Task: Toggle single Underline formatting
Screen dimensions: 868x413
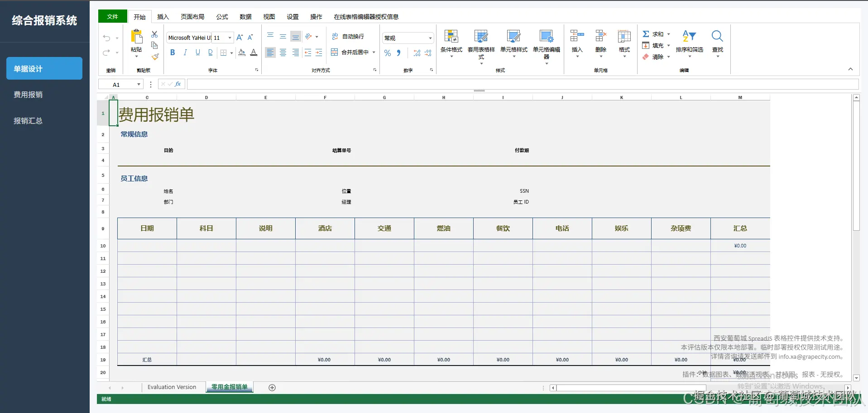Action: click(198, 52)
